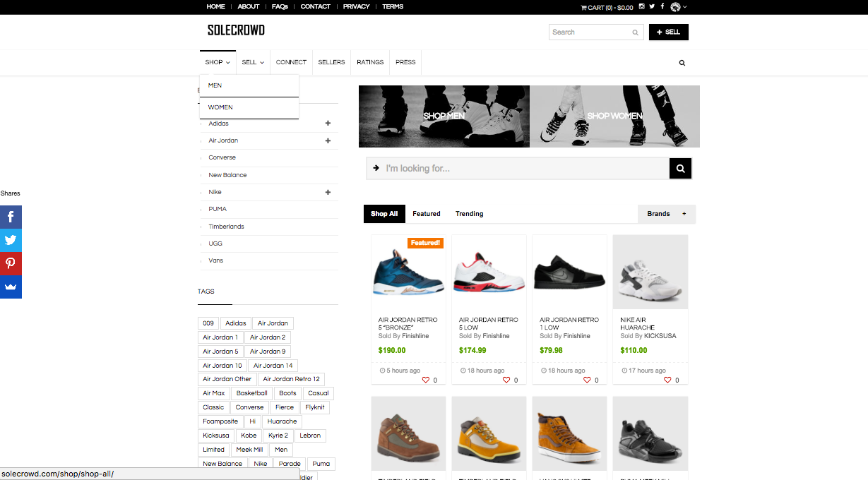Share on Twitter from side share bar
The image size is (868, 480).
click(11, 241)
